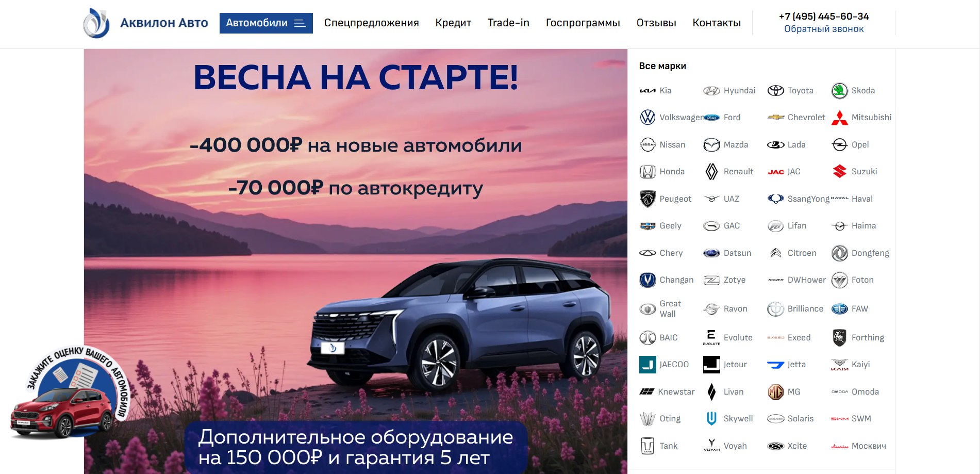Open the Dongfeng brand link
Viewport: 980px width, 474px height.
pos(860,253)
